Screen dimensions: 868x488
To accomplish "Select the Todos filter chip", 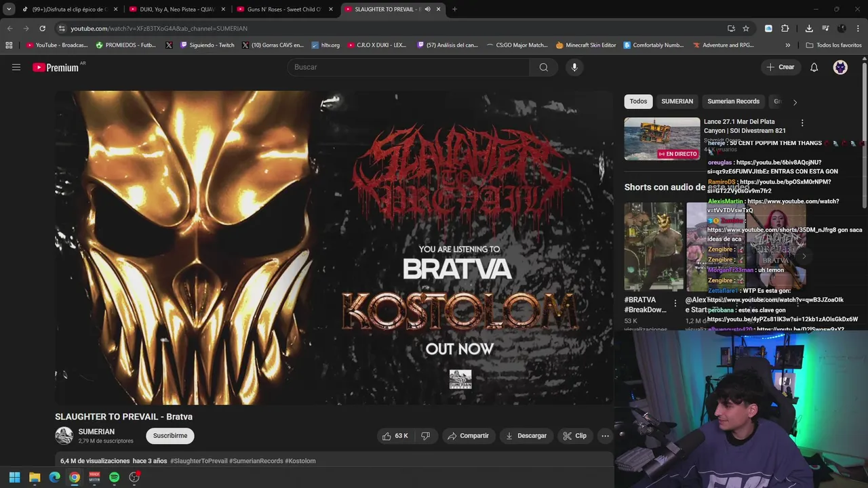I will pos(638,101).
